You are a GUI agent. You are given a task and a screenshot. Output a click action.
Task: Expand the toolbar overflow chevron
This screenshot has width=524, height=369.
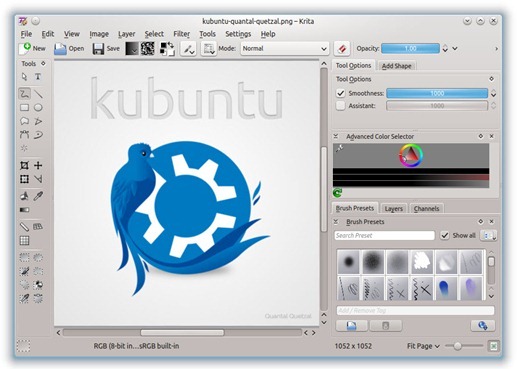pyautogui.click(x=496, y=49)
